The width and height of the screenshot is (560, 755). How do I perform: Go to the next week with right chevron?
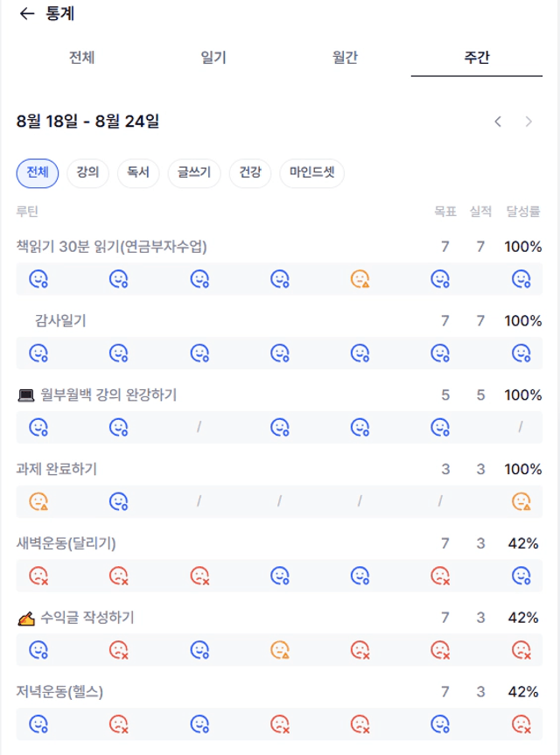tap(528, 122)
